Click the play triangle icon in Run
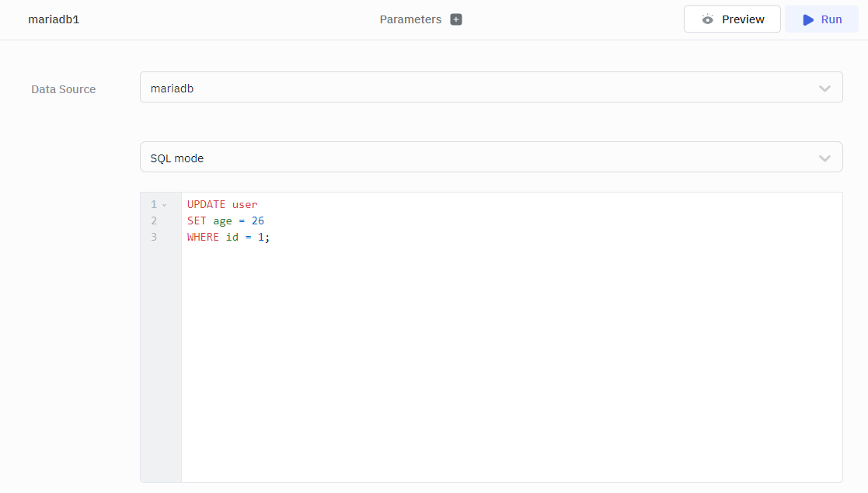This screenshot has width=868, height=493. click(808, 19)
